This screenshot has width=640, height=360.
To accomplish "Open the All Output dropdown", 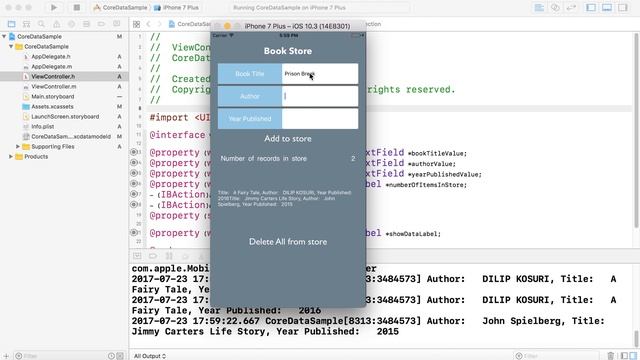I will point(150,356).
